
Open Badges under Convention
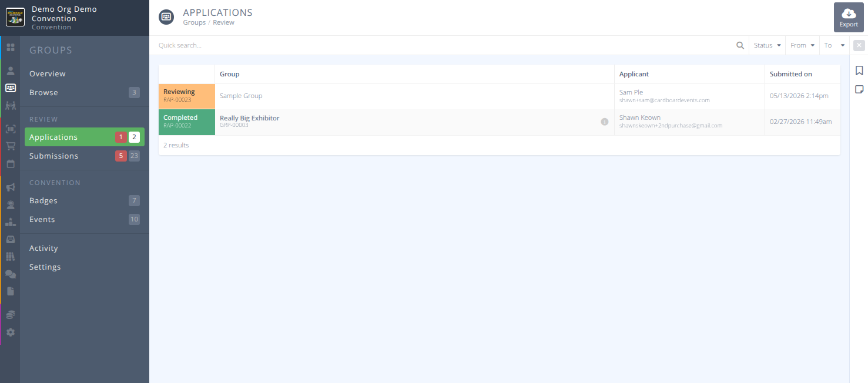click(x=85, y=200)
